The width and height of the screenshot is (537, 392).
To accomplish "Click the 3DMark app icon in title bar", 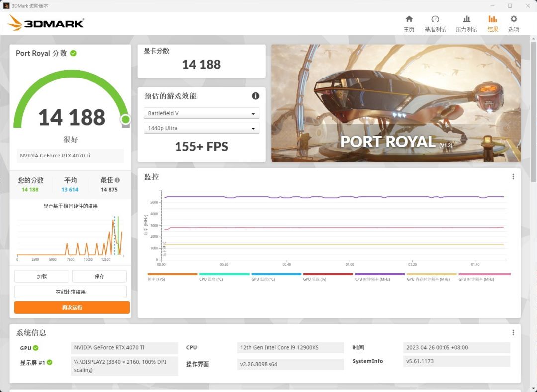I will pos(6,6).
